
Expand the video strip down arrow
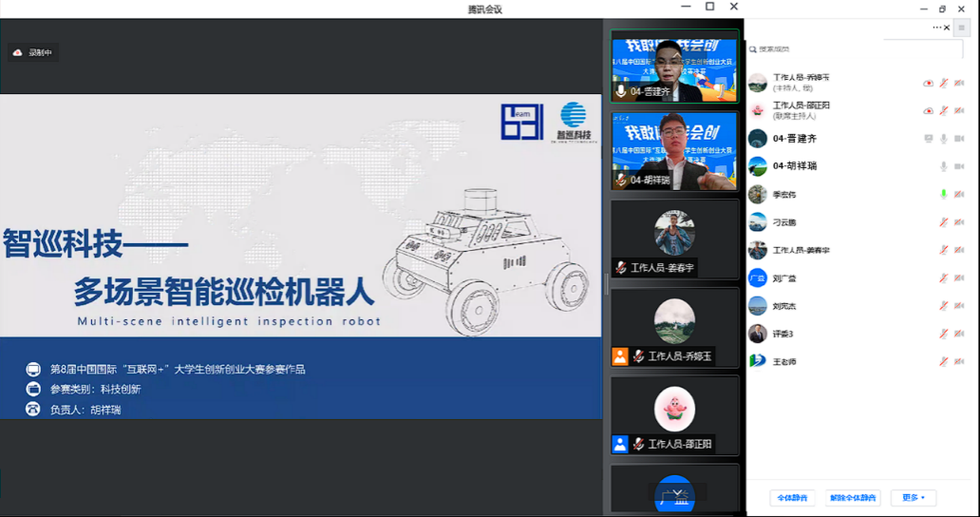coord(675,492)
